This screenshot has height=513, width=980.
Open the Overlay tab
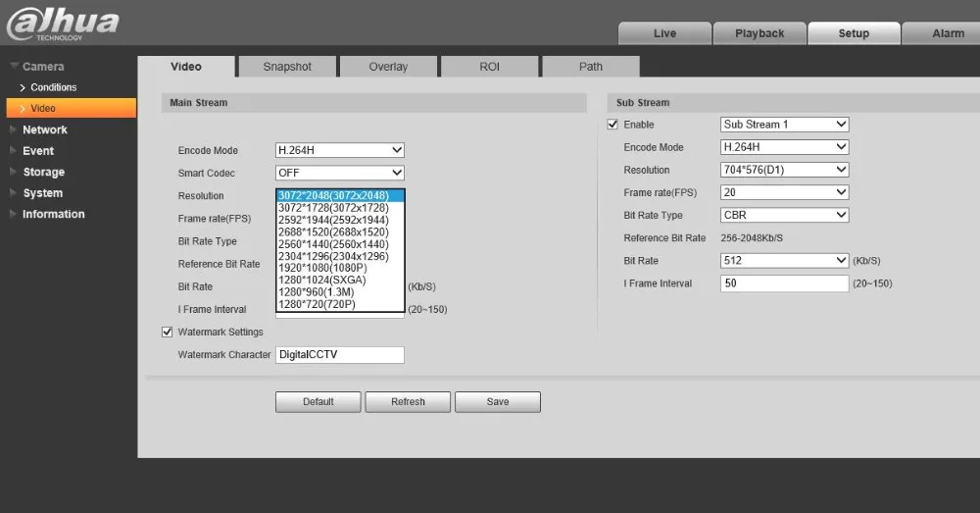coord(388,67)
